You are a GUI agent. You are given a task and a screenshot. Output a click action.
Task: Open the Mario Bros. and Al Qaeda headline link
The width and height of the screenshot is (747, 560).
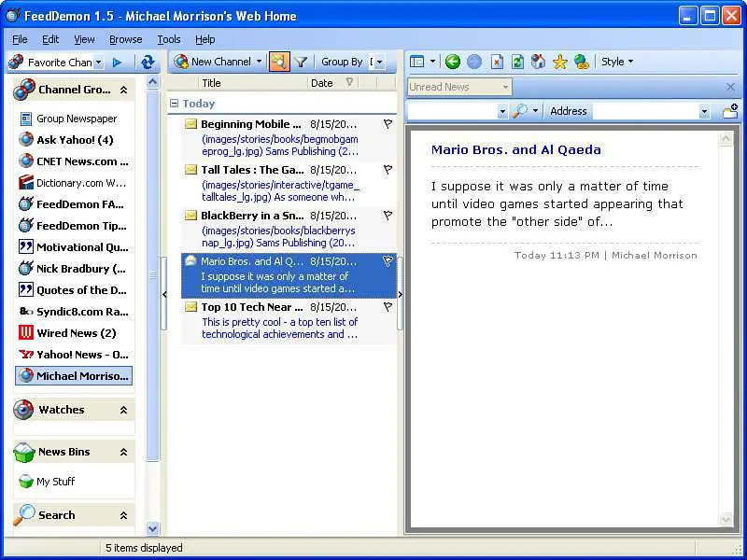516,149
